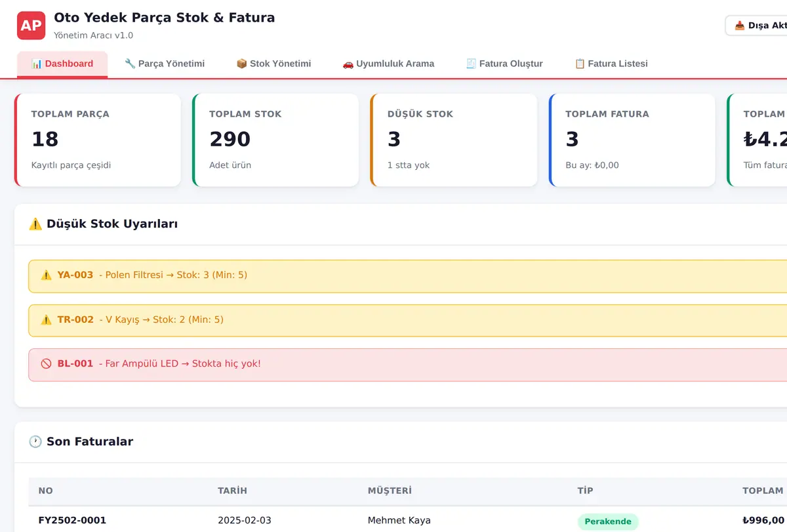Viewport: 787px width, 532px height.
Task: Click the TR-002 V Kayış alert text
Action: pyautogui.click(x=140, y=320)
